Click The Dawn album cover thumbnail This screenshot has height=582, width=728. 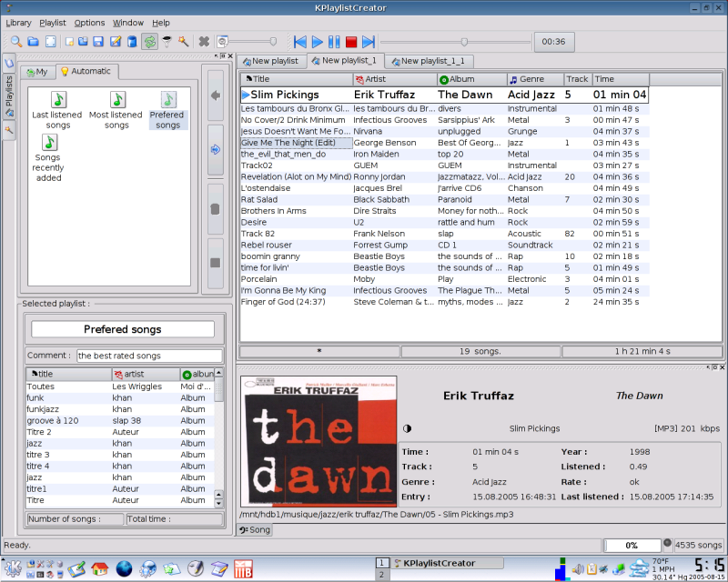click(318, 441)
